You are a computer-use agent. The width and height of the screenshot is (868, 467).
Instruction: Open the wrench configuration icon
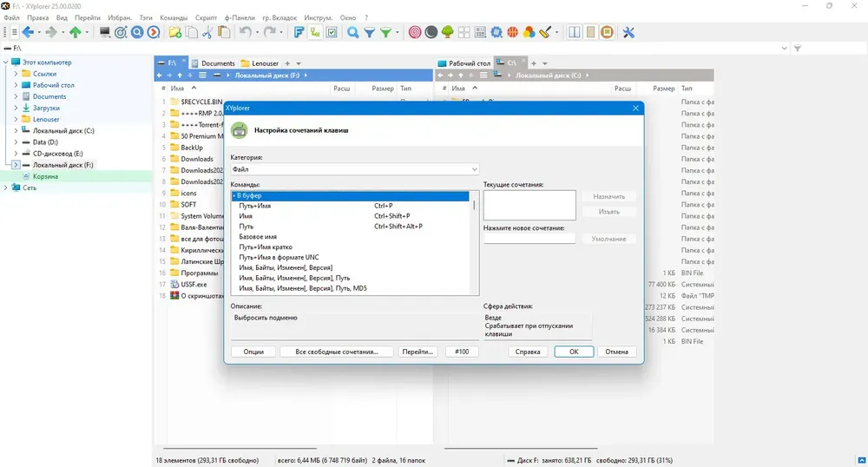pos(628,33)
